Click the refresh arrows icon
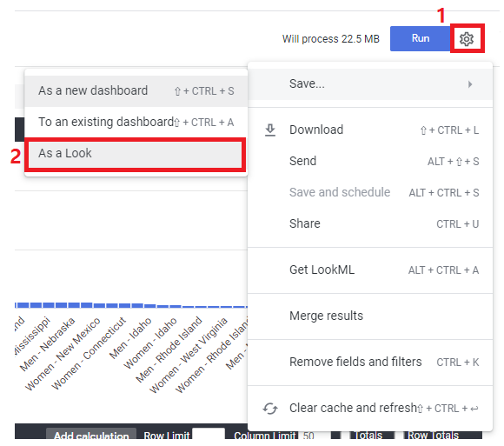 click(x=270, y=409)
